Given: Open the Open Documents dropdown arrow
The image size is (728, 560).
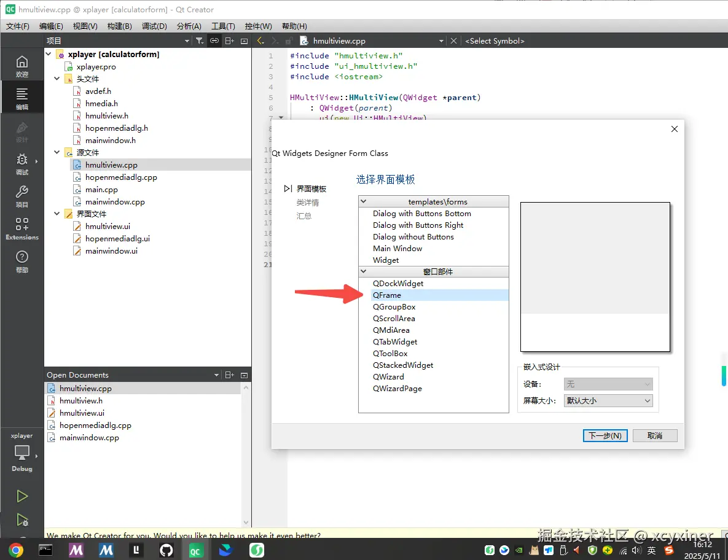Looking at the screenshot, I should [x=216, y=375].
